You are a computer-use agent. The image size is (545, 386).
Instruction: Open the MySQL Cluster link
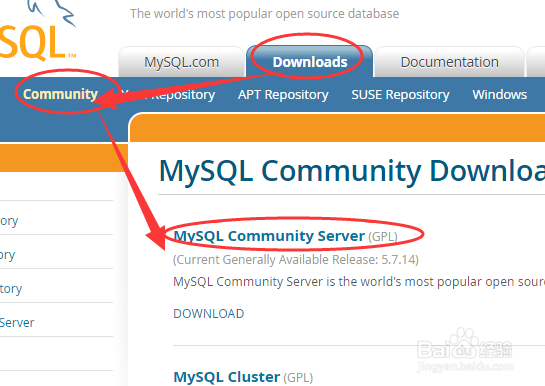(227, 377)
